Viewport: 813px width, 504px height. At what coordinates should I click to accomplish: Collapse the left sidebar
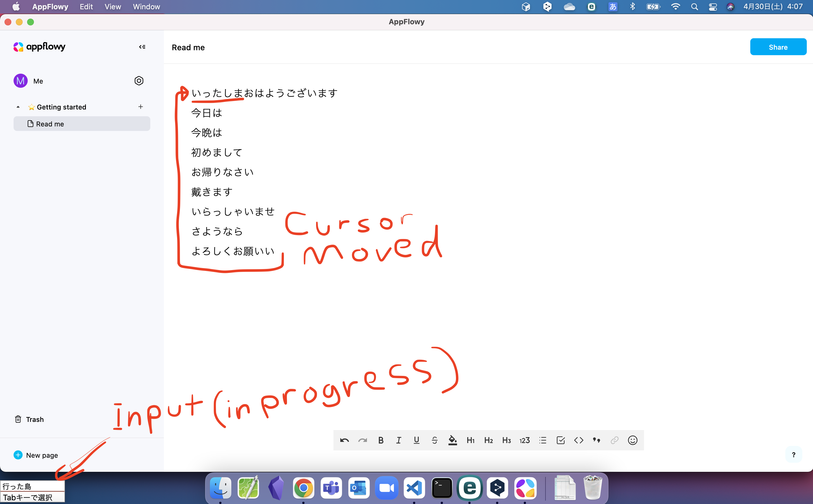(142, 47)
